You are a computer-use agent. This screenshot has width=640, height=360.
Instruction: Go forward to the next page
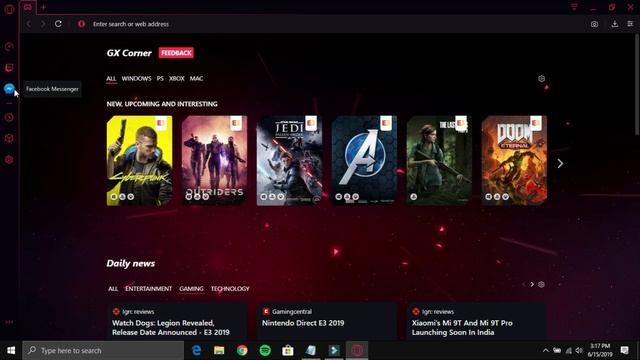pos(43,24)
